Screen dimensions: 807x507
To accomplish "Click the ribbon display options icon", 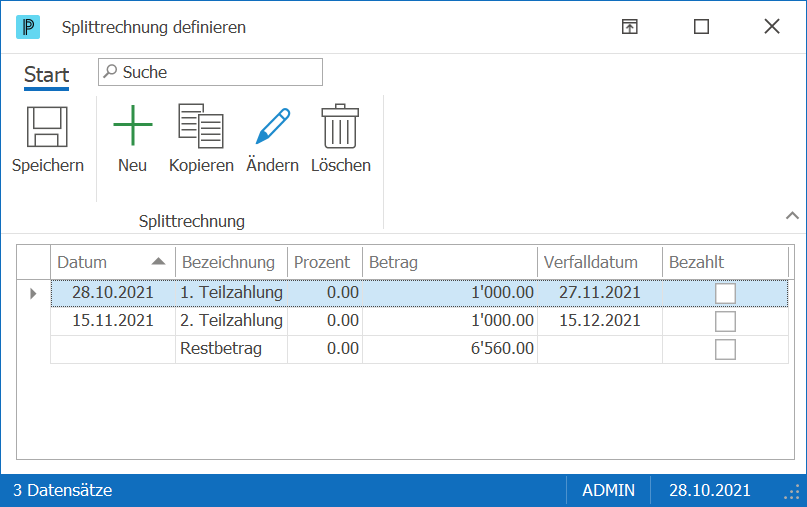I will [629, 26].
